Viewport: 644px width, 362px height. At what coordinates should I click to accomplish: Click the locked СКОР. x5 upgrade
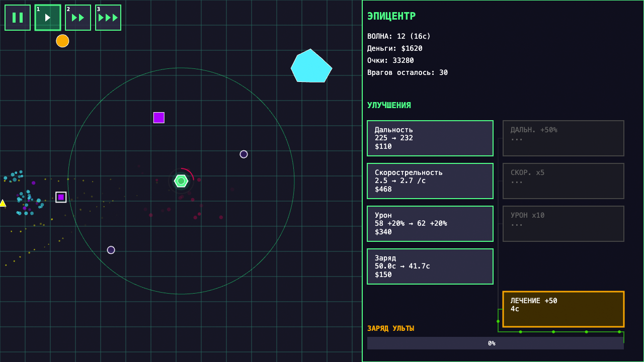click(563, 181)
